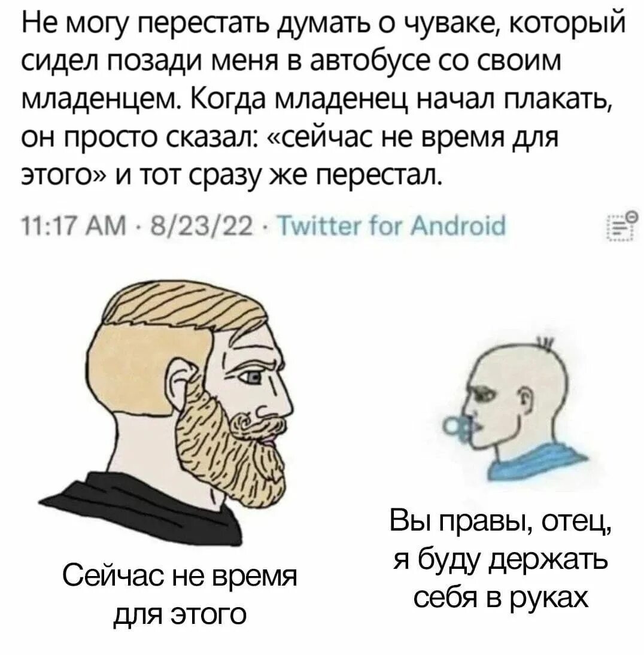Click the 11:17 AM tweet time
Screen dimensions: 644x655
(74, 227)
